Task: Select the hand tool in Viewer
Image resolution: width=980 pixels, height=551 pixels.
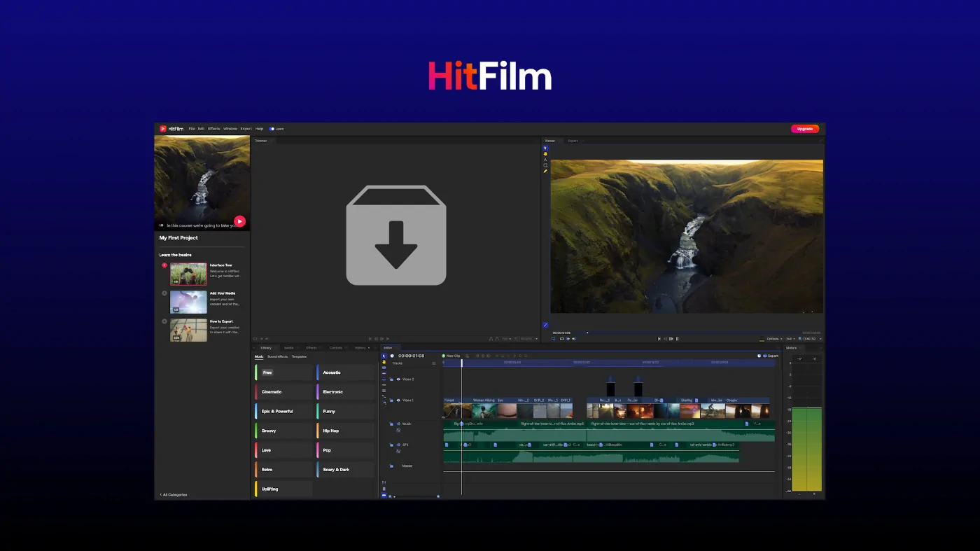Action: click(x=545, y=153)
